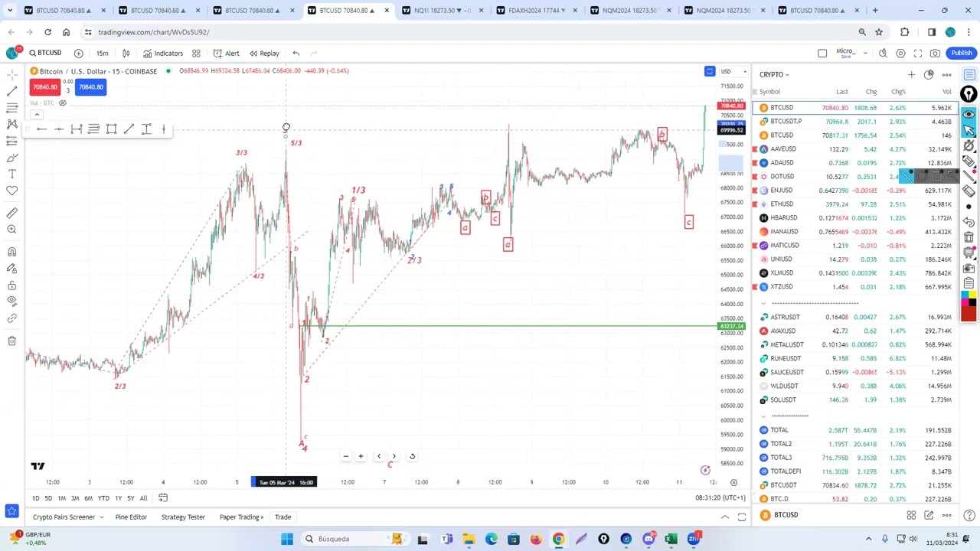Screen dimensions: 980x551
Task: Remove drawings with left trash icon
Action: click(11, 341)
